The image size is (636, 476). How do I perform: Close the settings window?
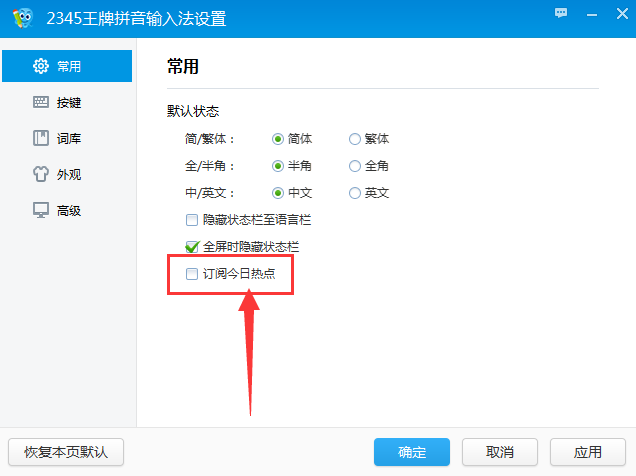point(622,14)
